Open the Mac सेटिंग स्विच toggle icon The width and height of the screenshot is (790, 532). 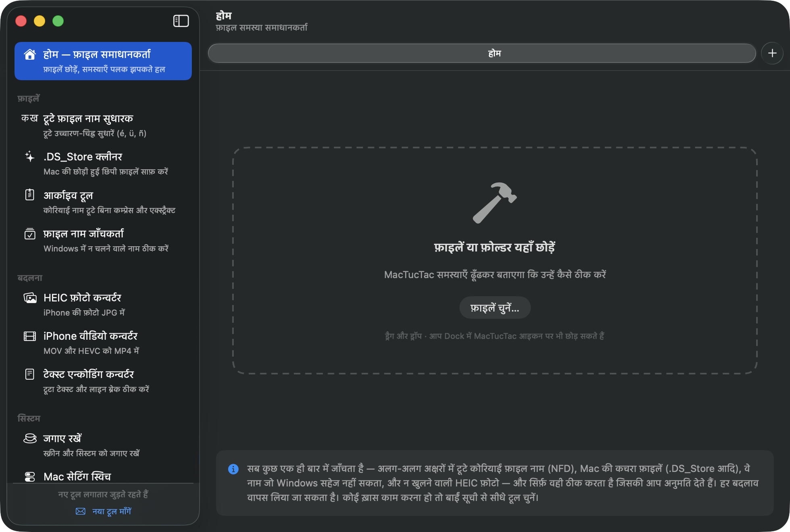coord(30,476)
